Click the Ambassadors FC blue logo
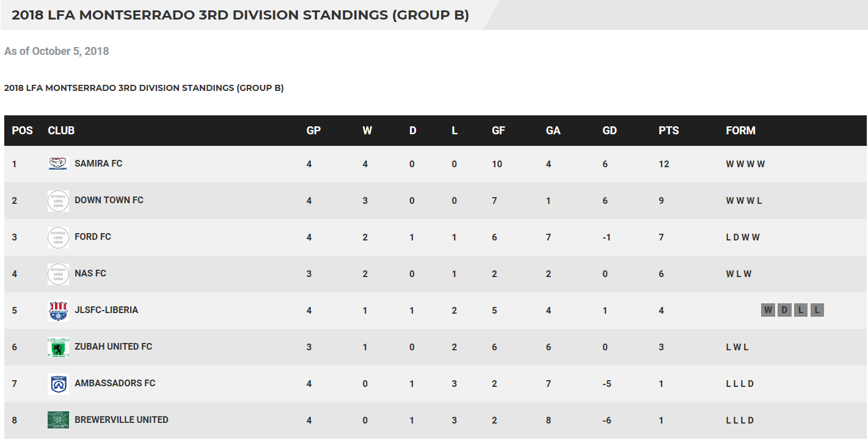The width and height of the screenshot is (868, 440). click(58, 384)
